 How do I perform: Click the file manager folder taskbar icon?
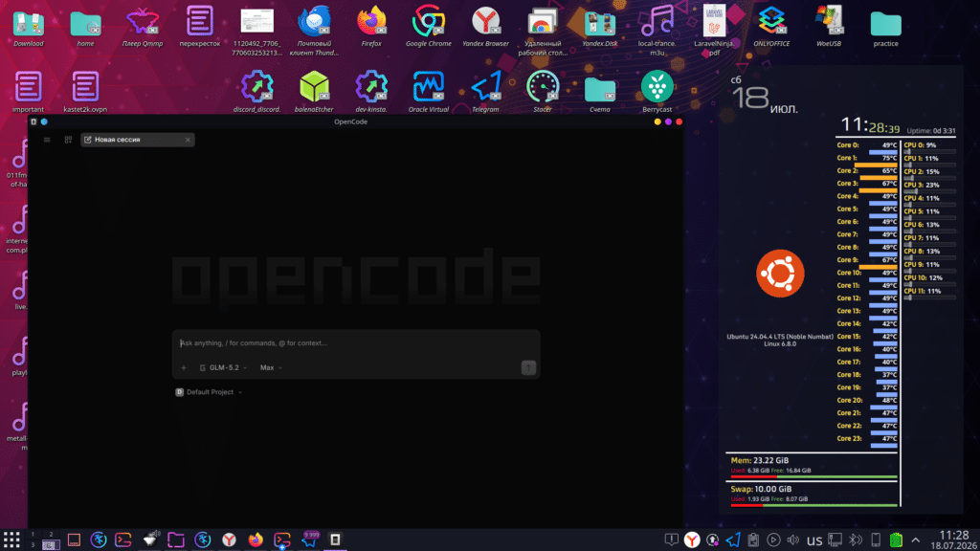[176, 540]
